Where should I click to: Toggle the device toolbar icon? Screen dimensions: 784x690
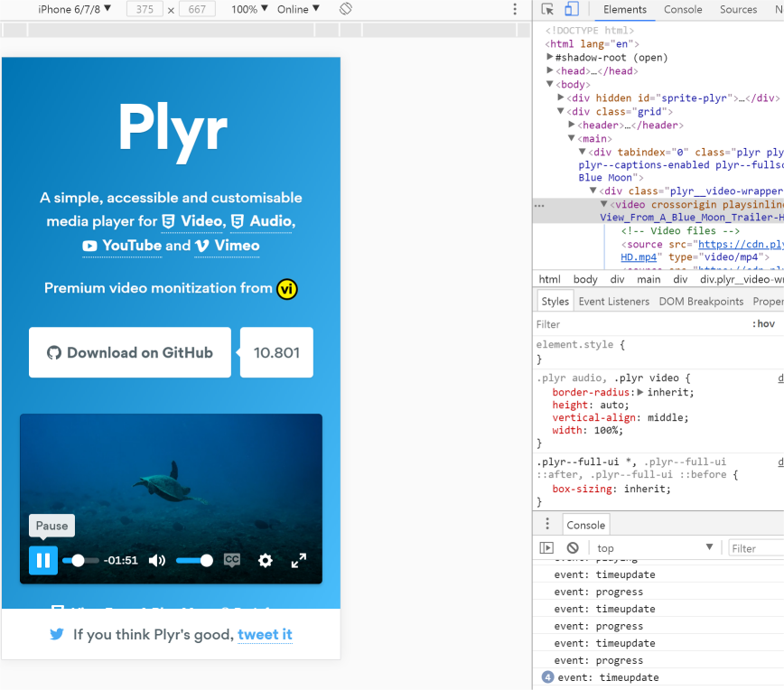[x=572, y=9]
